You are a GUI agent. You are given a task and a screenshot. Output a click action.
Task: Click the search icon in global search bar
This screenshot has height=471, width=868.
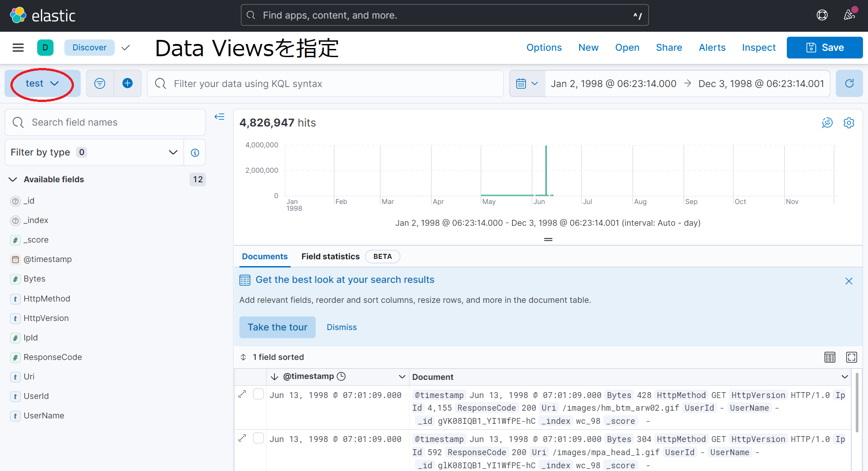[x=251, y=15]
